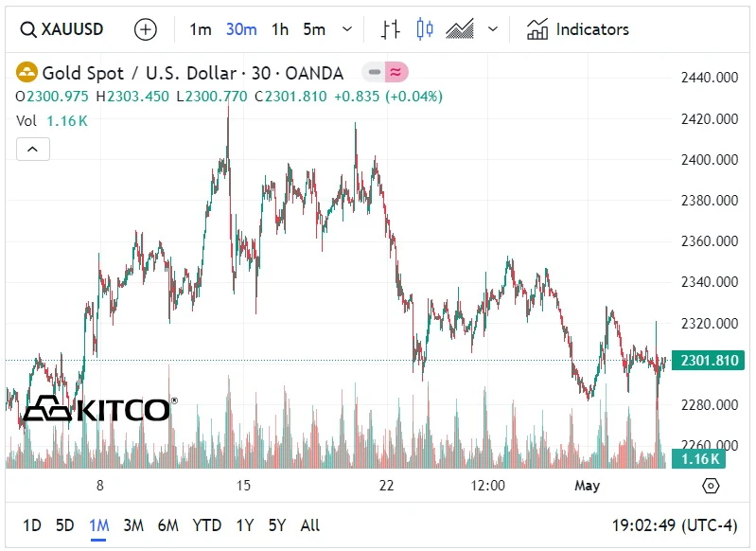Select the 5D date range

[64, 524]
